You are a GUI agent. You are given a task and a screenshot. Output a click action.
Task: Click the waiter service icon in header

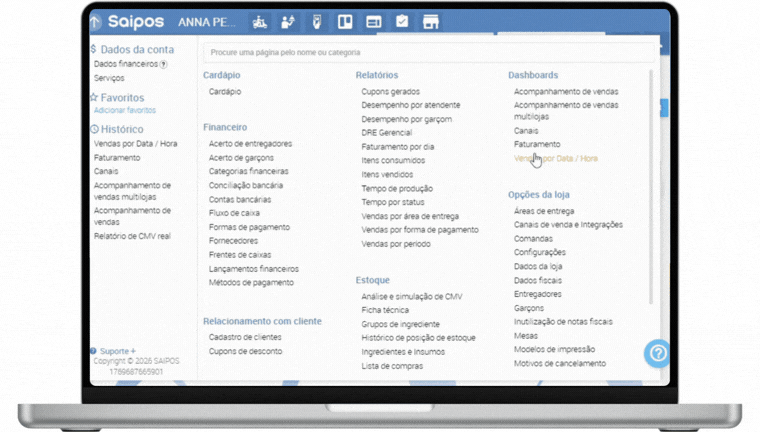pos(288,22)
